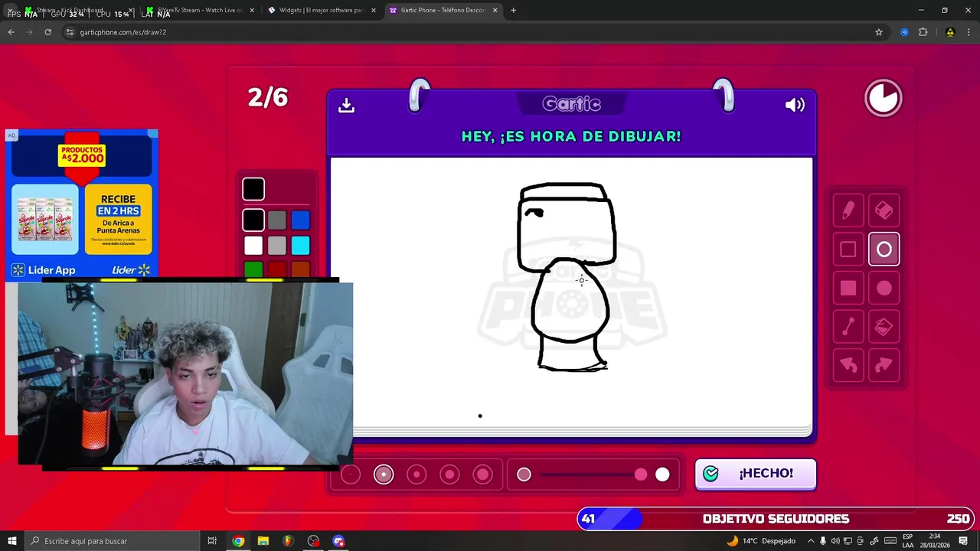
Task: Choose the fourth brush size
Action: point(449,474)
